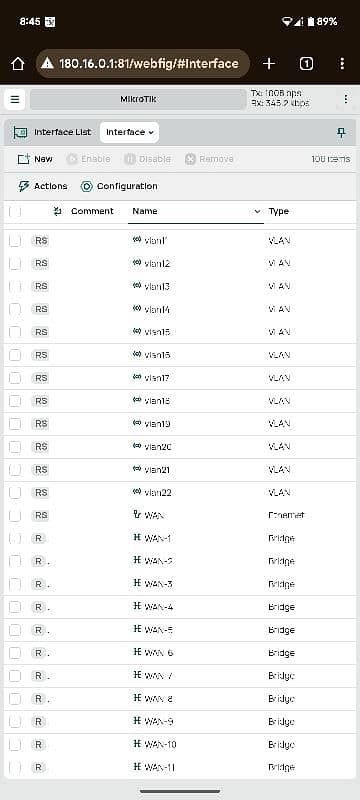Image resolution: width=360 pixels, height=800 pixels.
Task: Pin the Interface List panel
Action: (341, 133)
